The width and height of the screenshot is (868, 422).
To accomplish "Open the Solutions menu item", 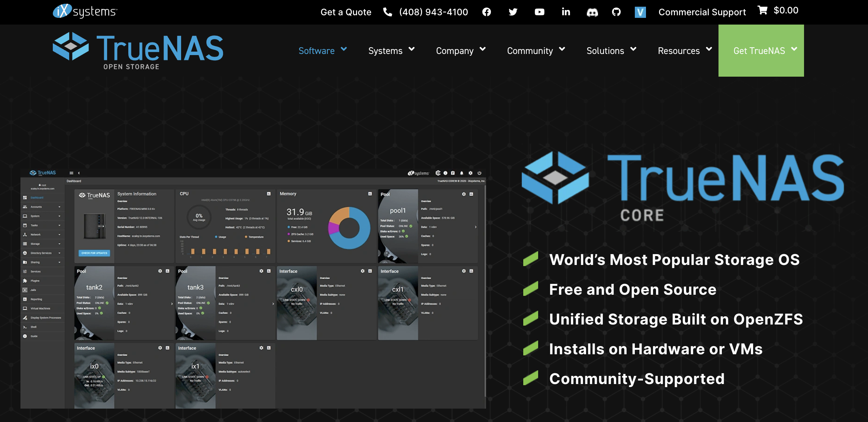I will pos(605,51).
